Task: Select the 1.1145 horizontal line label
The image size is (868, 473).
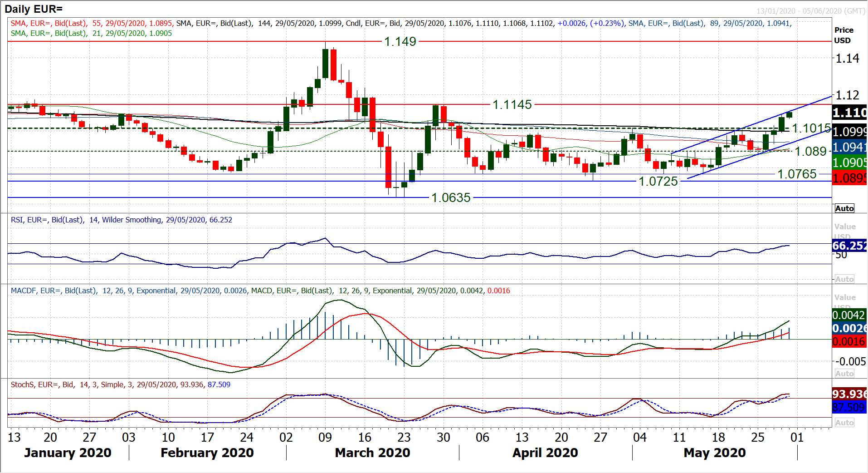Action: click(x=512, y=105)
